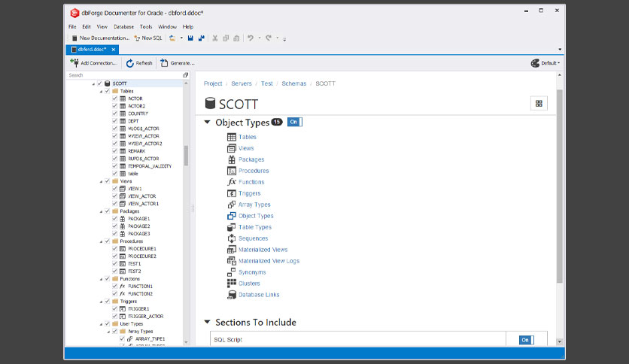629x364 pixels.
Task: Click the Open file toolbar icon
Action: 172,38
